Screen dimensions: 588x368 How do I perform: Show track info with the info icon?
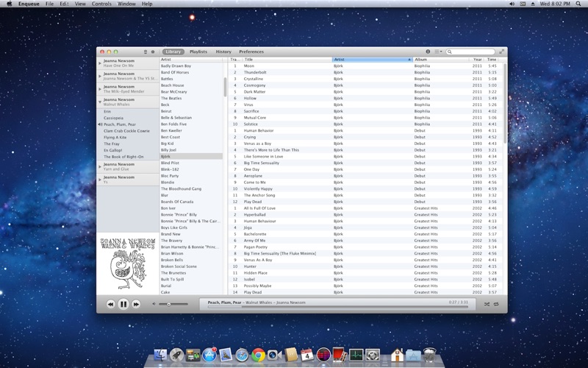tap(428, 52)
